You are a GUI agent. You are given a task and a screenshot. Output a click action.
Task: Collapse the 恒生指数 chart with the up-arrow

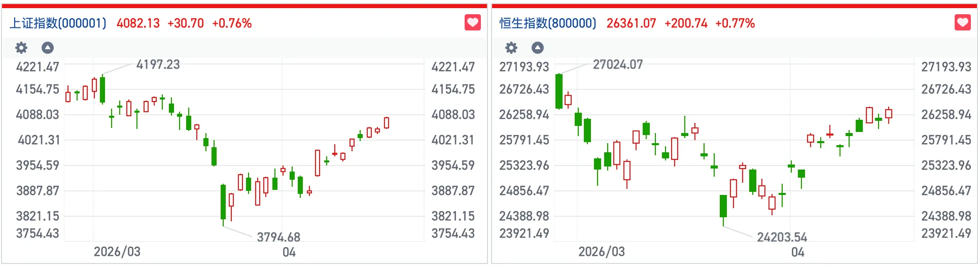pos(538,48)
